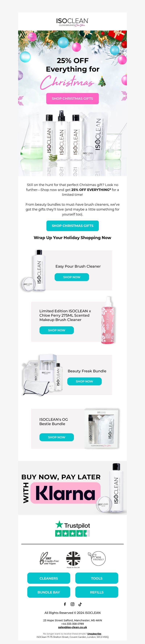Open the Facebook social icon
The image size is (145, 644).
click(x=65, y=604)
